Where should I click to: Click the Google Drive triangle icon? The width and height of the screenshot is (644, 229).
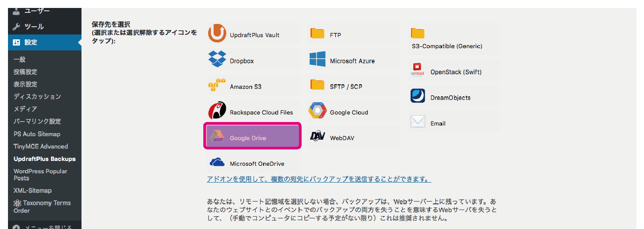click(217, 137)
